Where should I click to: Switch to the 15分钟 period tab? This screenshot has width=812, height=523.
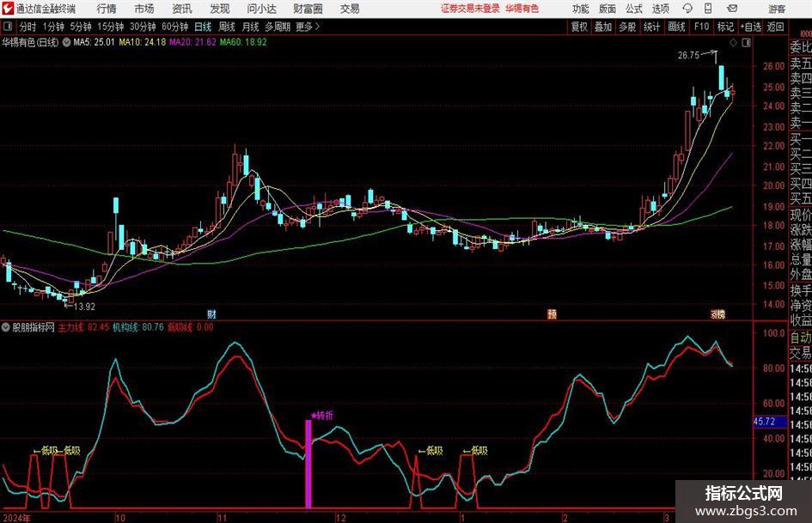[111, 27]
